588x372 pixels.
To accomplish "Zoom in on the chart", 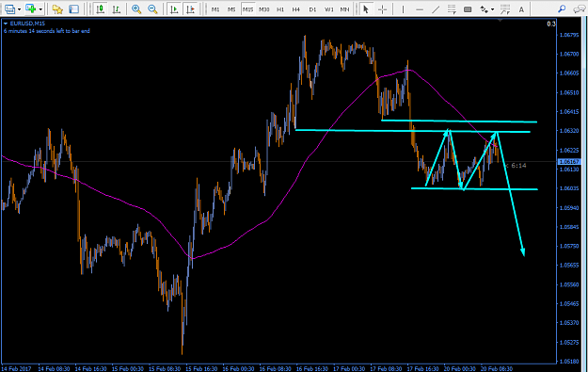I will [136, 9].
